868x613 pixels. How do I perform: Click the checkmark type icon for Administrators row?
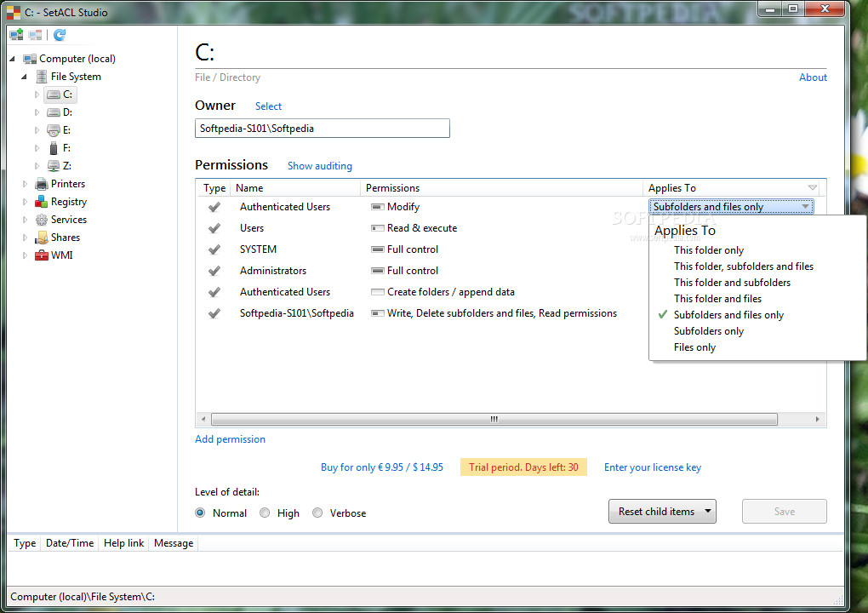214,271
